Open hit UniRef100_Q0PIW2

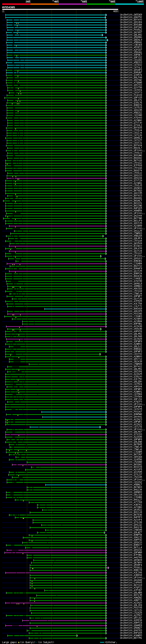[131, 27]
